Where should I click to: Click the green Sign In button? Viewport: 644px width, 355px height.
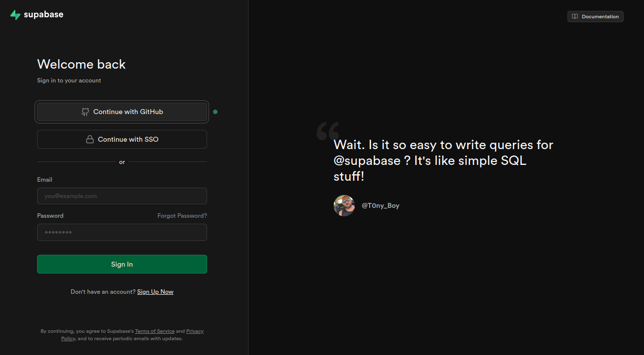coord(122,264)
